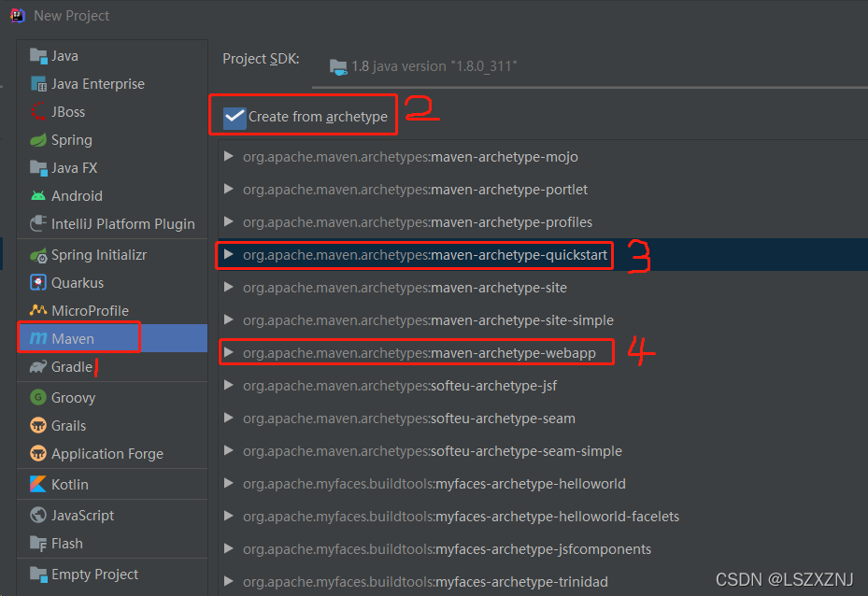Expand the maven-archetype-webapp node
Viewport: 868px width, 596px height.
pos(229,352)
